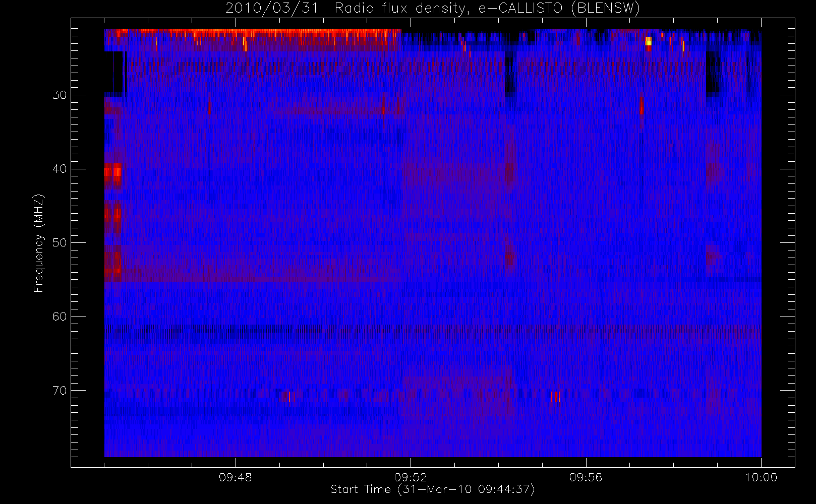Click the "60" frequency tick label

60,317
